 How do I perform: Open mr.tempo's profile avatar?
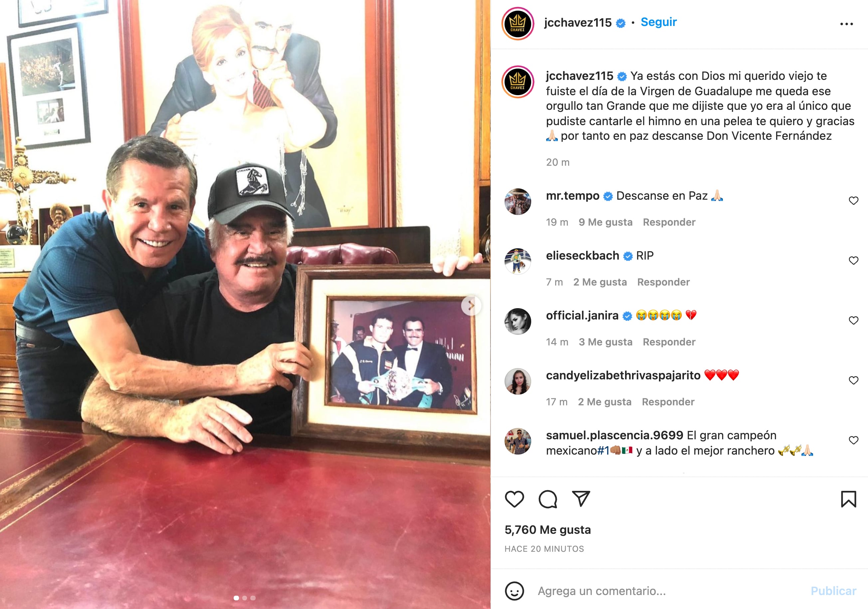pyautogui.click(x=518, y=201)
